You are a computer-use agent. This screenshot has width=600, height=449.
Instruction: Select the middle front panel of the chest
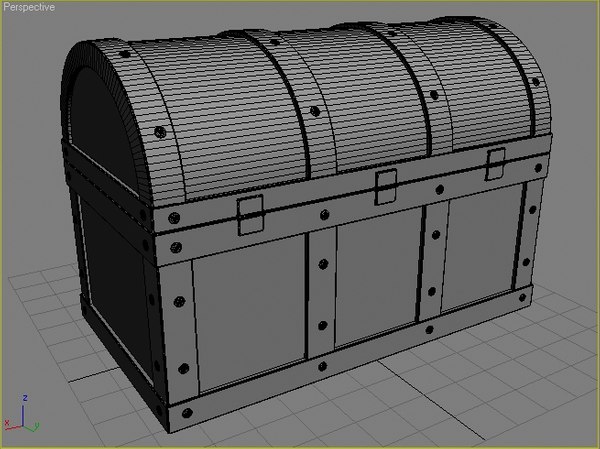[377, 277]
